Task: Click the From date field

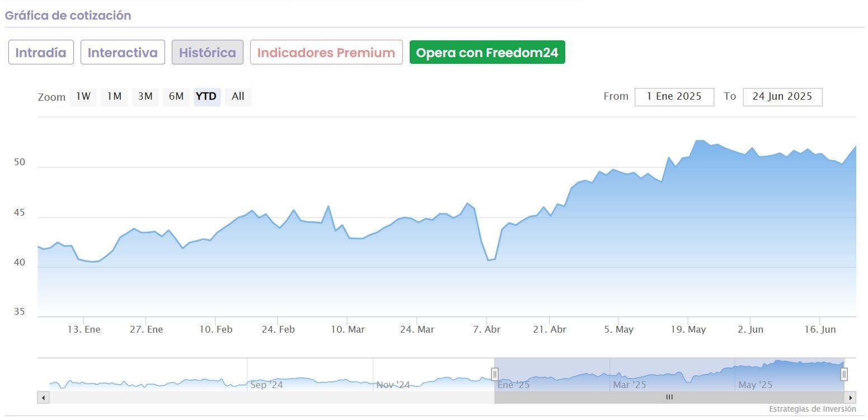Action: tap(674, 96)
